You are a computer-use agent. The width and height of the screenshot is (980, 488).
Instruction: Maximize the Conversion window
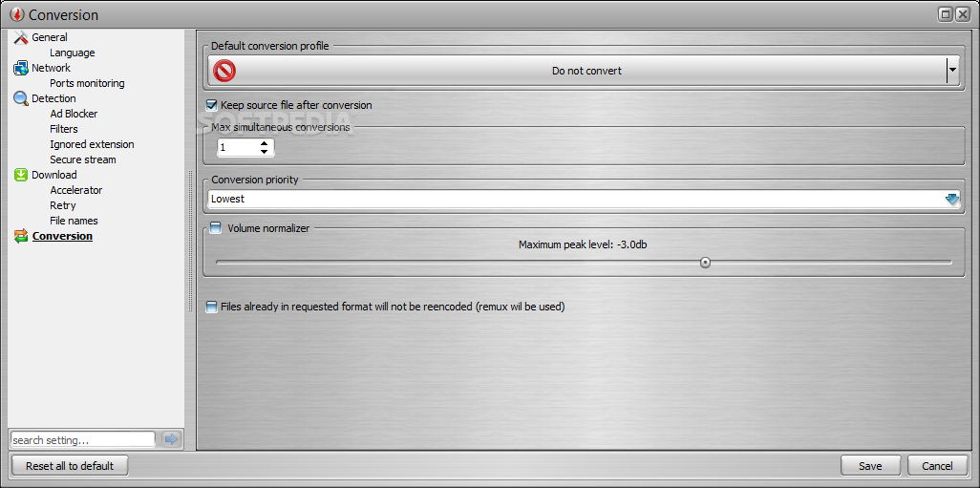[946, 14]
